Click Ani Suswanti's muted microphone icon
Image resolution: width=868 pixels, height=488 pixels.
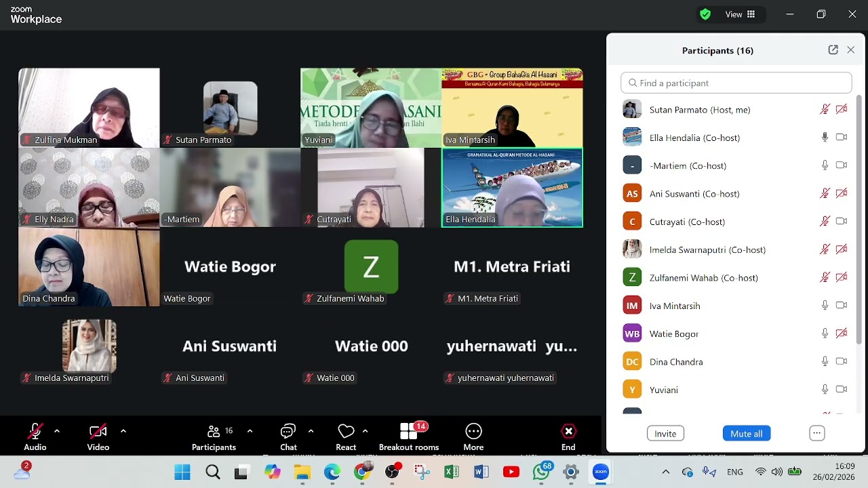pos(825,193)
